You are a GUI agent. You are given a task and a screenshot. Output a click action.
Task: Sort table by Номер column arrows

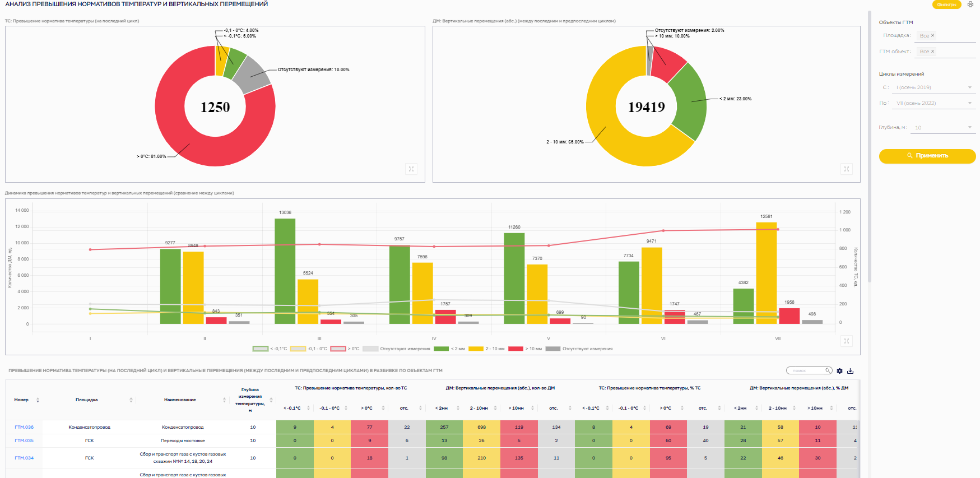click(x=38, y=400)
